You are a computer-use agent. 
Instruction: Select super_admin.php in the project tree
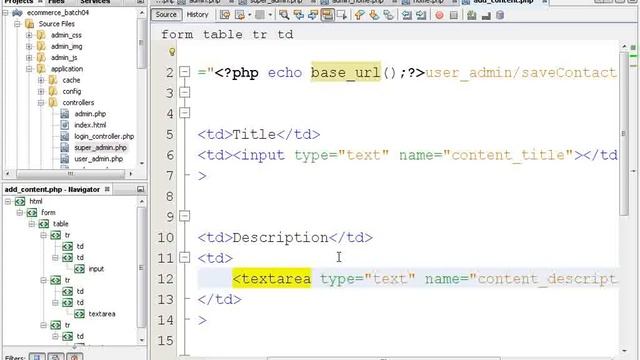[100, 148]
